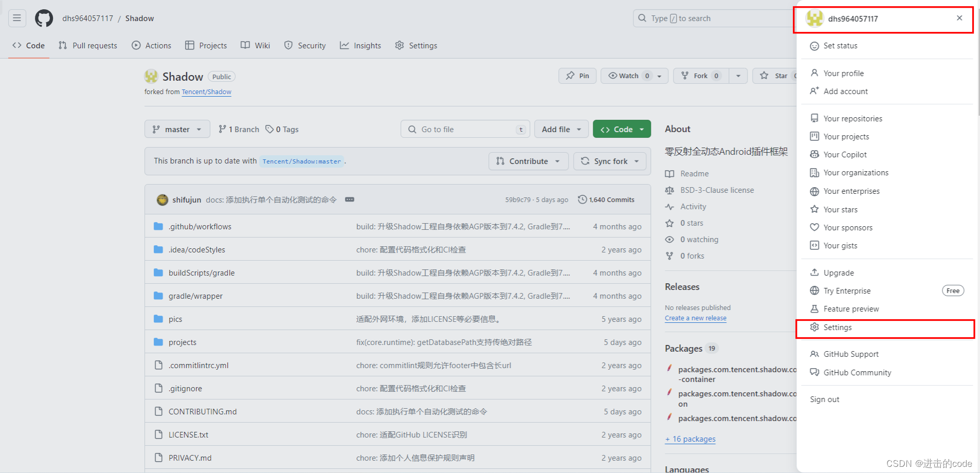Image resolution: width=980 pixels, height=473 pixels.
Task: Open the Add file dropdown
Action: (x=561, y=129)
